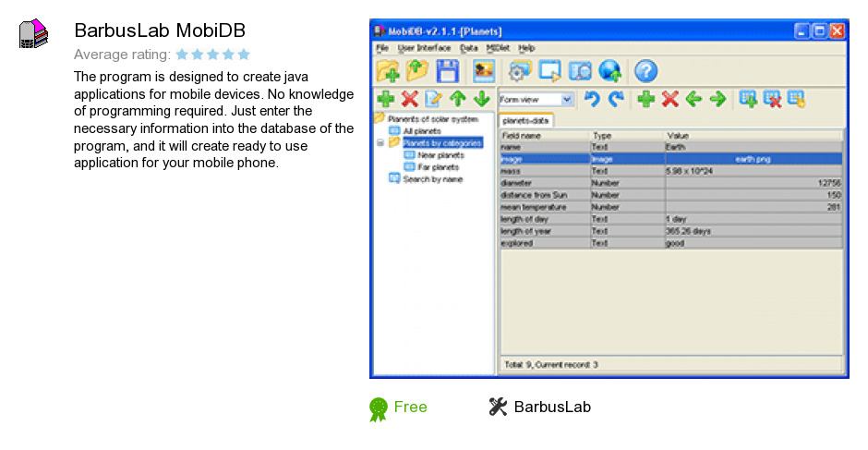Click the Image type cell

point(627,159)
